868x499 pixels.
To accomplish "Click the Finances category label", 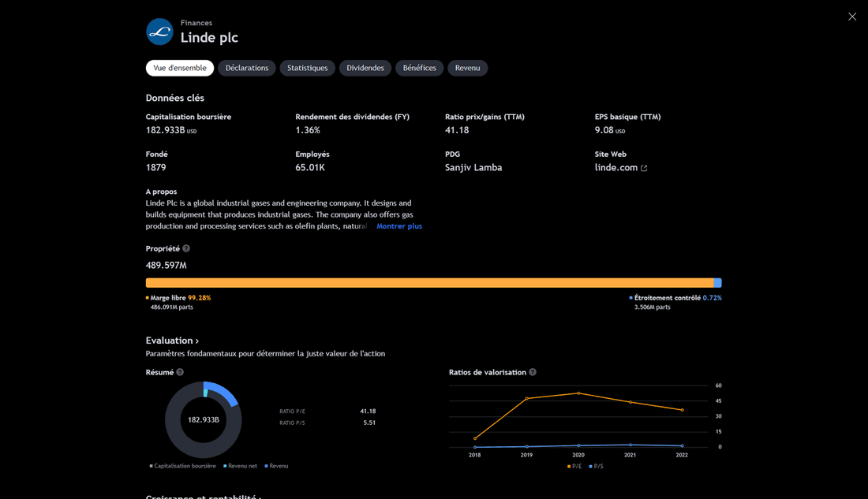I will (x=196, y=23).
